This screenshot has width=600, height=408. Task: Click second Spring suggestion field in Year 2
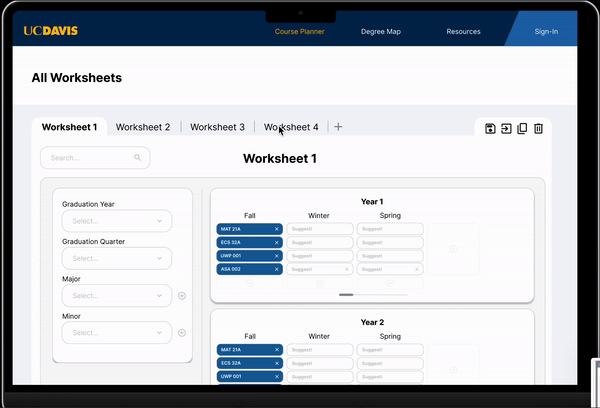coord(390,363)
